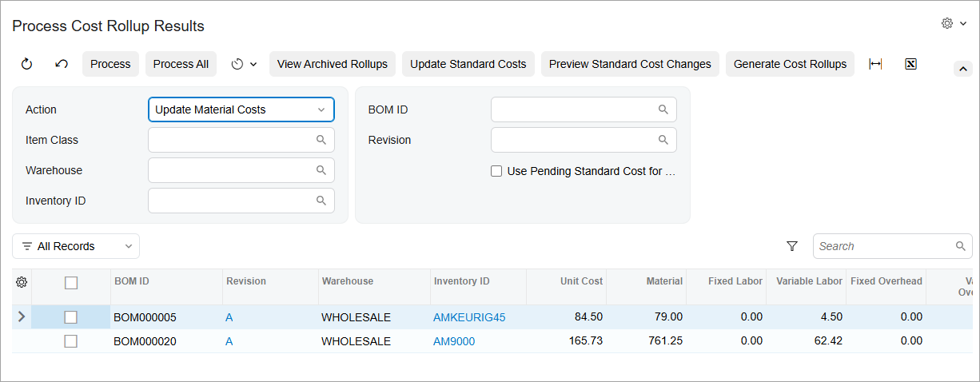Select the checkbox for row BOM000005

70,317
